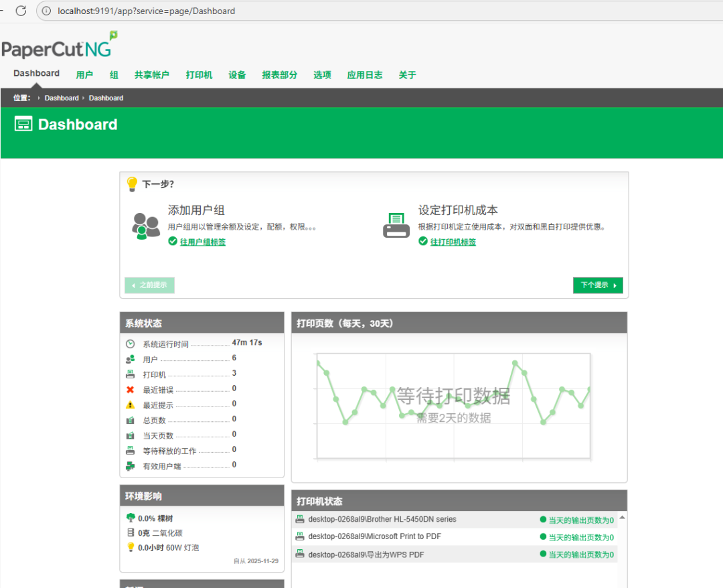Click the scrollbar up arrow in 打印机状态 list
Screen dimensions: 723x588
[622, 516]
